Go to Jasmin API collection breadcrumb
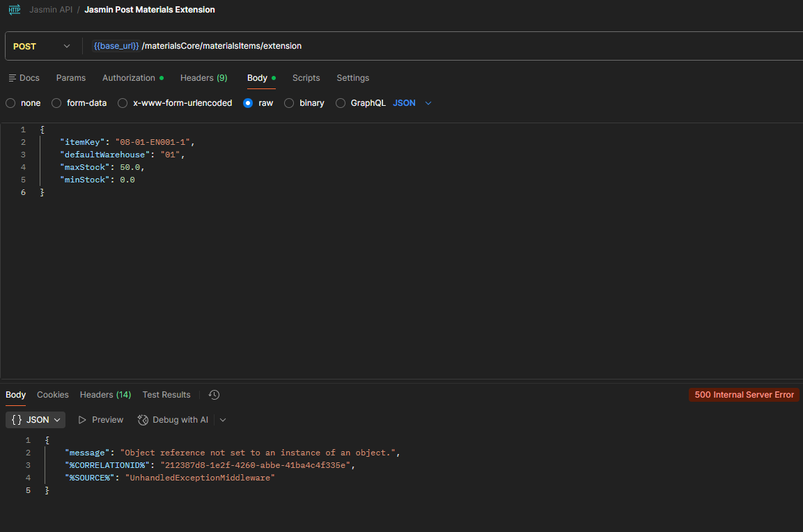803x532 pixels. (x=51, y=10)
